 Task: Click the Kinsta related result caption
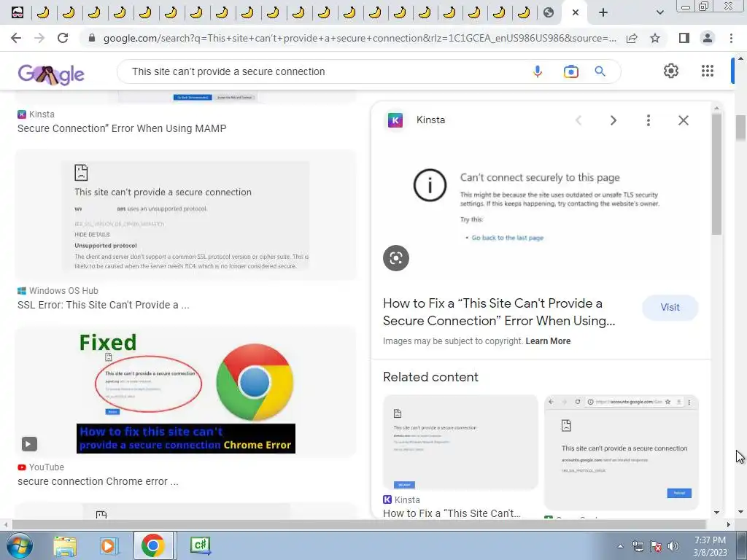[x=452, y=513]
